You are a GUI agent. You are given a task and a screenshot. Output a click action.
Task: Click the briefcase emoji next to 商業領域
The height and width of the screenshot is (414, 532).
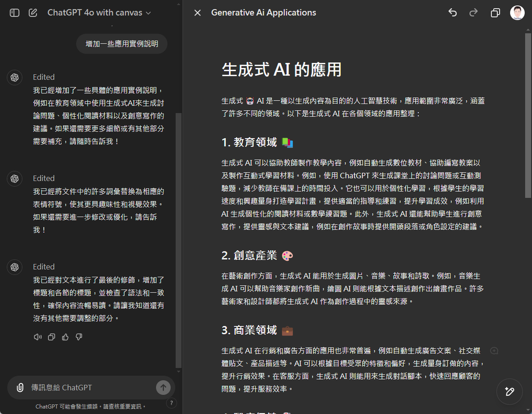(x=287, y=330)
